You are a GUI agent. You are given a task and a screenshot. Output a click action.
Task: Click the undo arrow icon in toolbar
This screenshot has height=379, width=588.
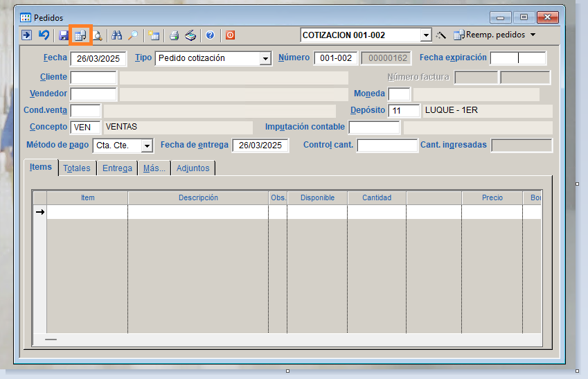44,35
